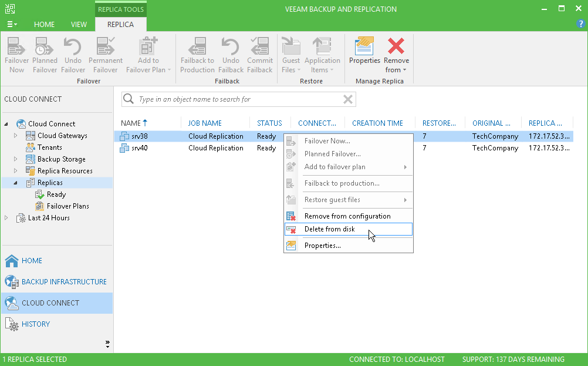Select the REPLICA ribbon tab
The width and height of the screenshot is (588, 366).
click(x=120, y=25)
